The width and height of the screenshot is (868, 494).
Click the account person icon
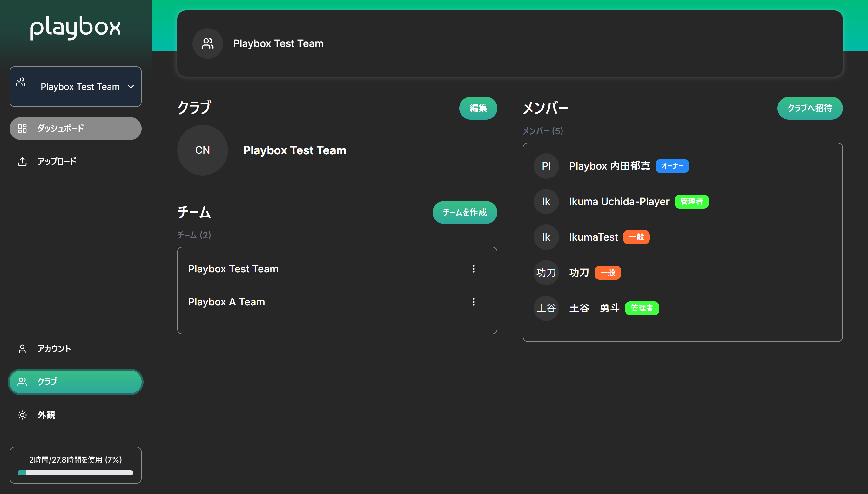coord(22,349)
